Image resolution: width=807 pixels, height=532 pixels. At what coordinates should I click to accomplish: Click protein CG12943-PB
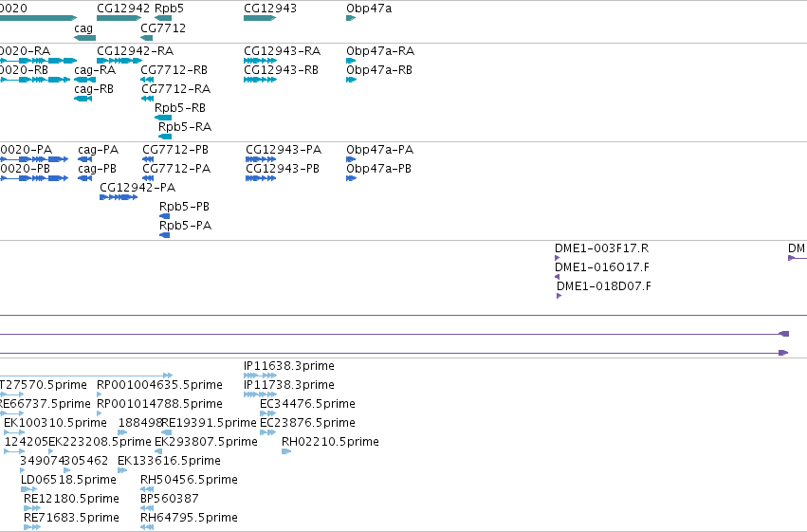(283, 169)
